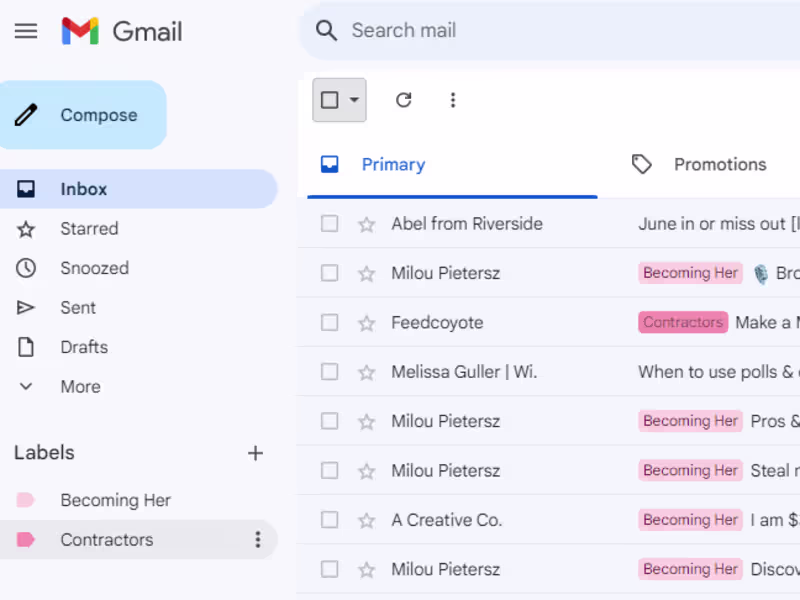This screenshot has height=600, width=800.
Task: Click the Refresh mail icon
Action: tap(404, 100)
